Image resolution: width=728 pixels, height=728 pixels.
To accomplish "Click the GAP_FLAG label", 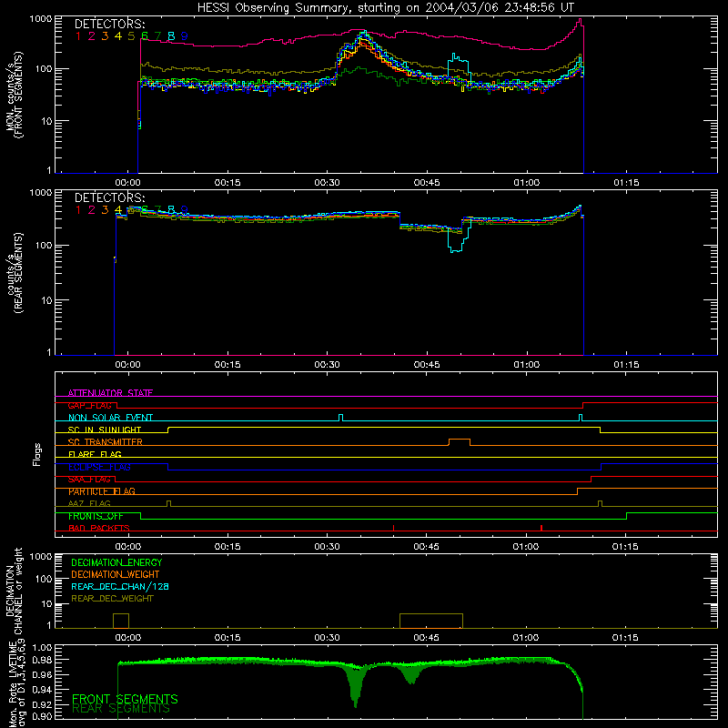I will click(89, 405).
